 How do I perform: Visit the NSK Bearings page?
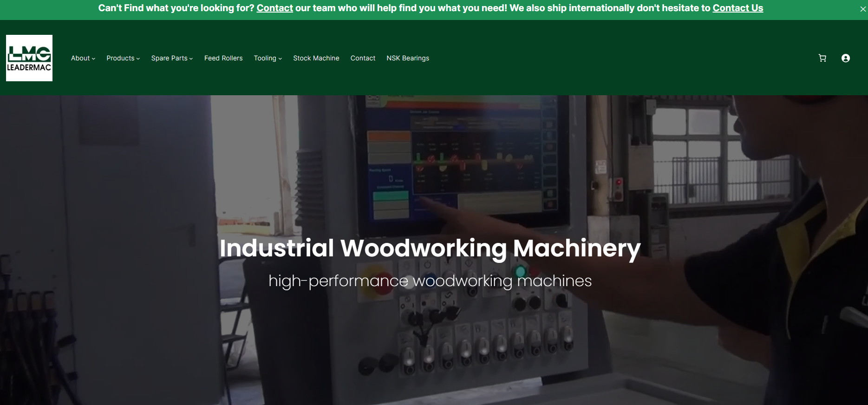tap(408, 58)
